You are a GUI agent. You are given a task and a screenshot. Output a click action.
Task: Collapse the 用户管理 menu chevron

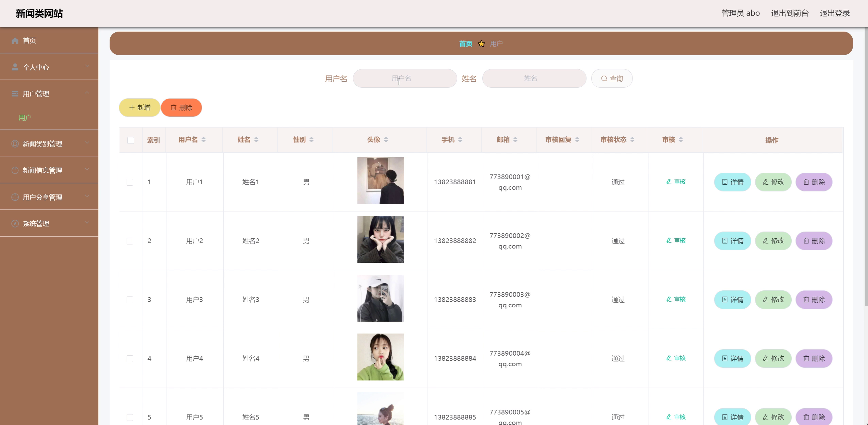(87, 92)
